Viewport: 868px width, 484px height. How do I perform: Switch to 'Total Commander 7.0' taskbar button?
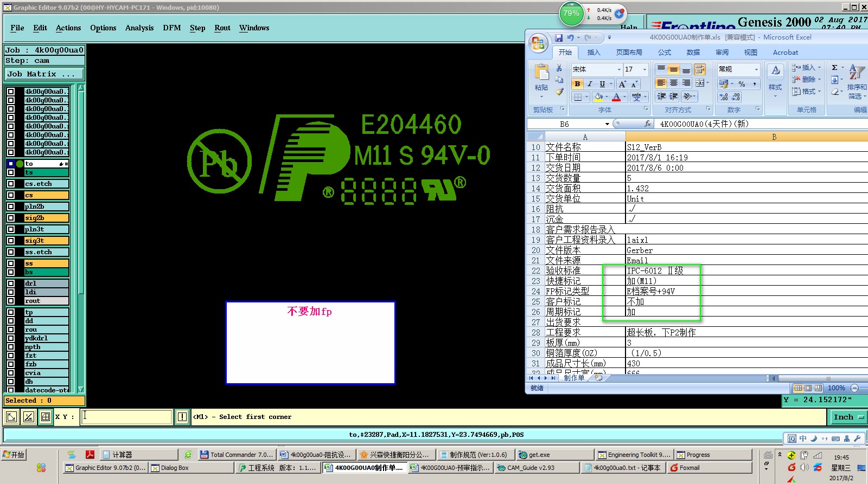237,455
